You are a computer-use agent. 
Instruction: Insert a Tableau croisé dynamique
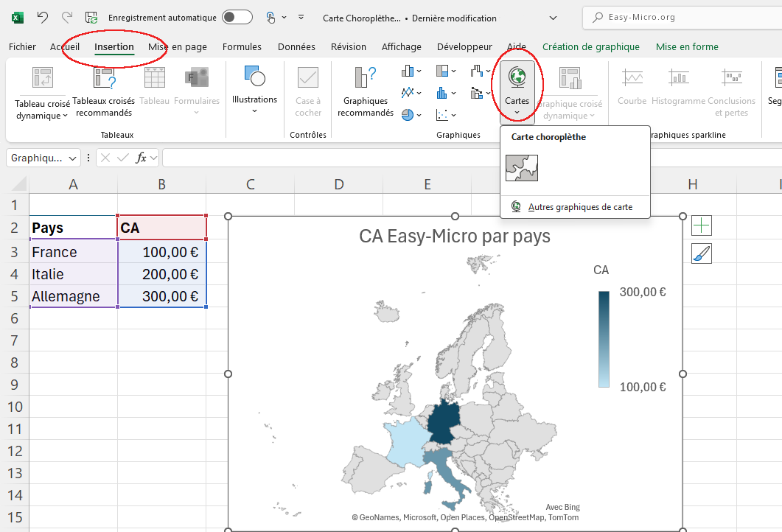(43, 93)
